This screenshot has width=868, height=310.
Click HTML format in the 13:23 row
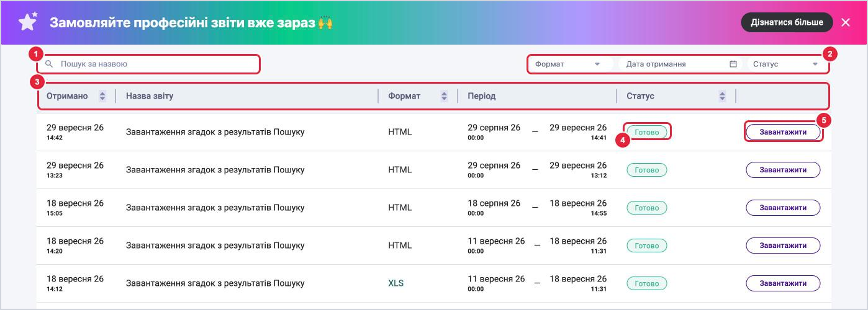[x=400, y=170]
